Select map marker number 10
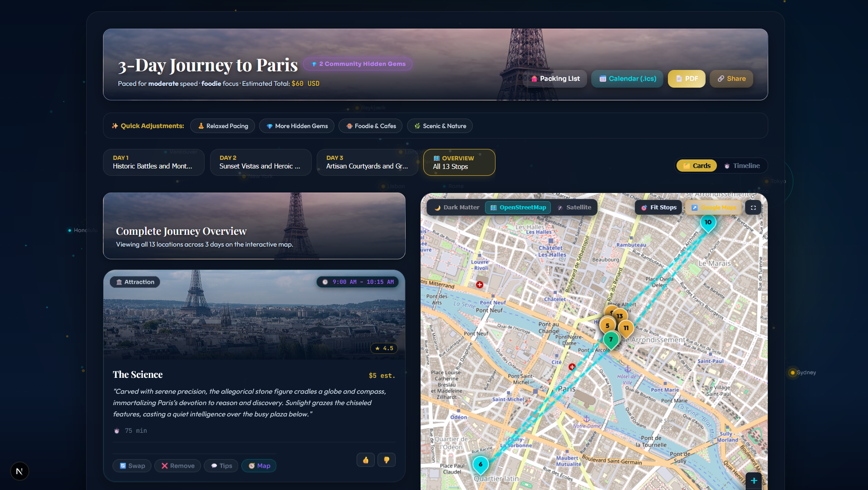 point(708,223)
